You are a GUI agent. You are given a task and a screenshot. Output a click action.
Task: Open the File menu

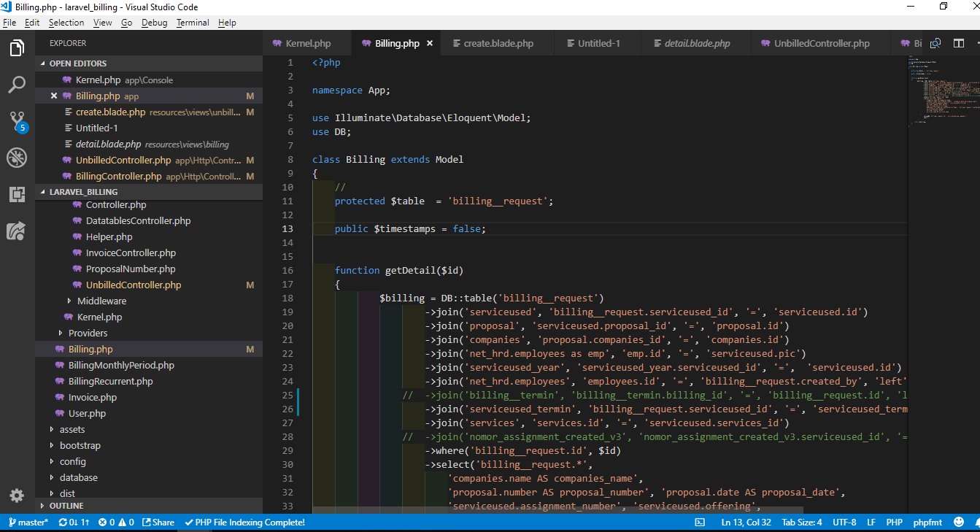point(9,23)
